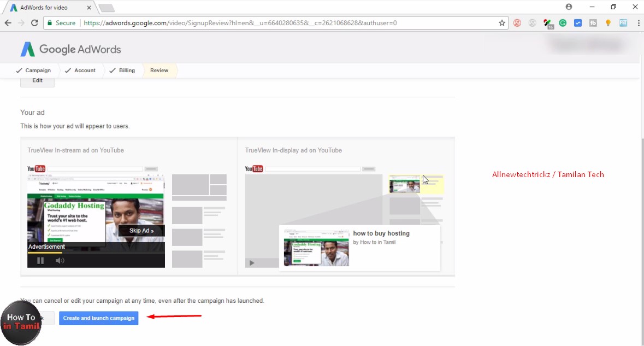The height and width of the screenshot is (346, 644).
Task: Click the ad preview progress bar
Action: tap(96, 253)
